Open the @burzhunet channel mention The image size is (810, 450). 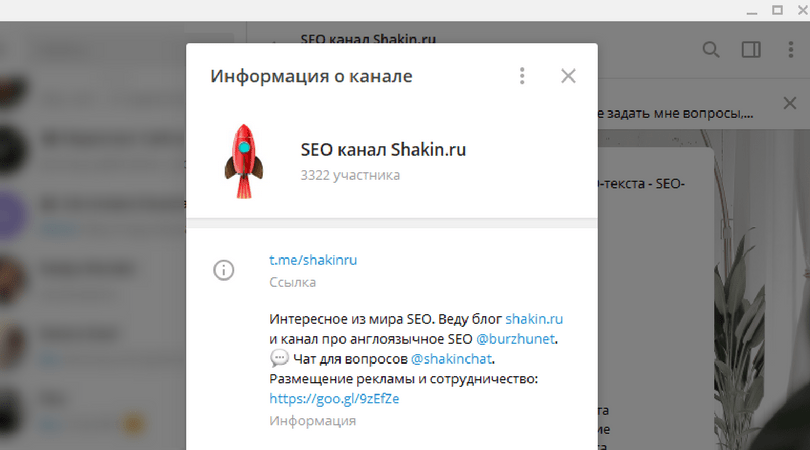click(515, 339)
